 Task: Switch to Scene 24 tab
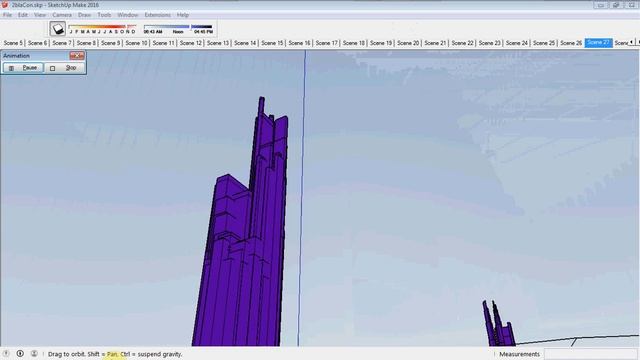(517, 43)
